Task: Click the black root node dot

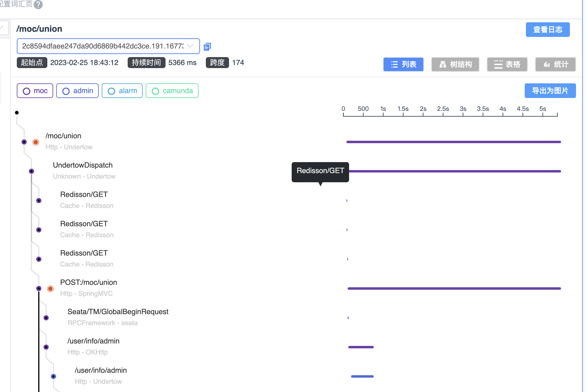Action: [x=17, y=113]
